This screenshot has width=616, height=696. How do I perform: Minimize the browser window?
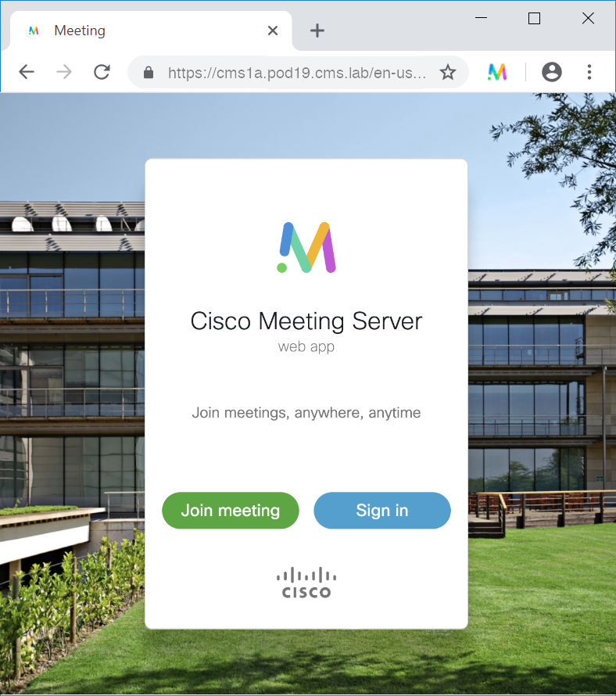coord(481,18)
